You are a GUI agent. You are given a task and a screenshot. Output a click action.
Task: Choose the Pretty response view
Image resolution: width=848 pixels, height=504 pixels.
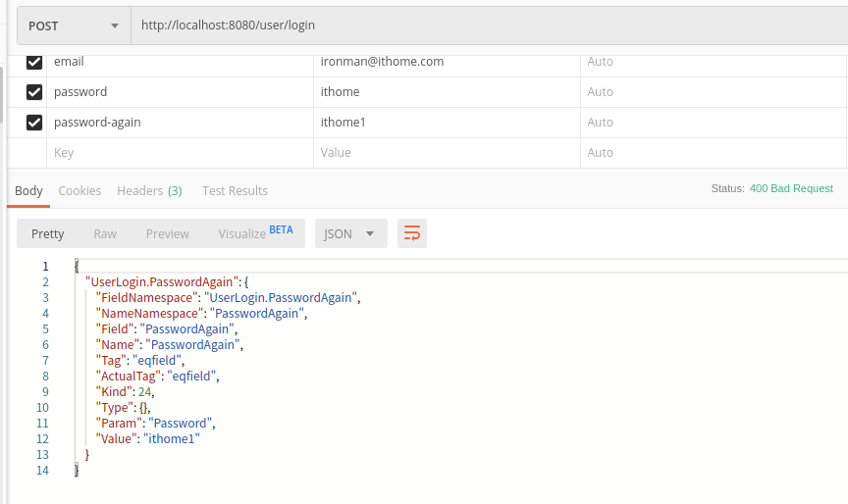[48, 233]
